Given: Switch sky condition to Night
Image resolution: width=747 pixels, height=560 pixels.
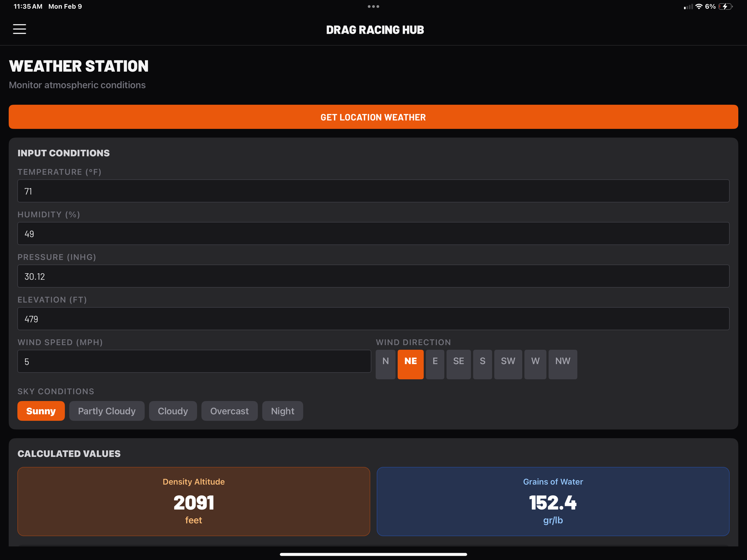Looking at the screenshot, I should [x=282, y=411].
